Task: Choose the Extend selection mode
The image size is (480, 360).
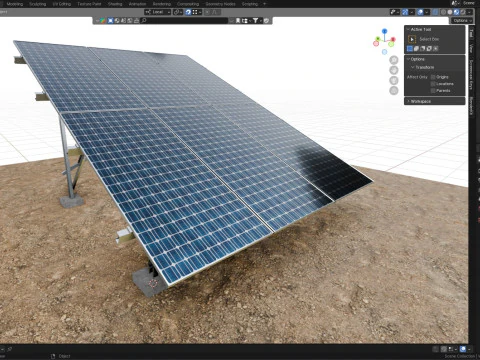Action: [416, 49]
